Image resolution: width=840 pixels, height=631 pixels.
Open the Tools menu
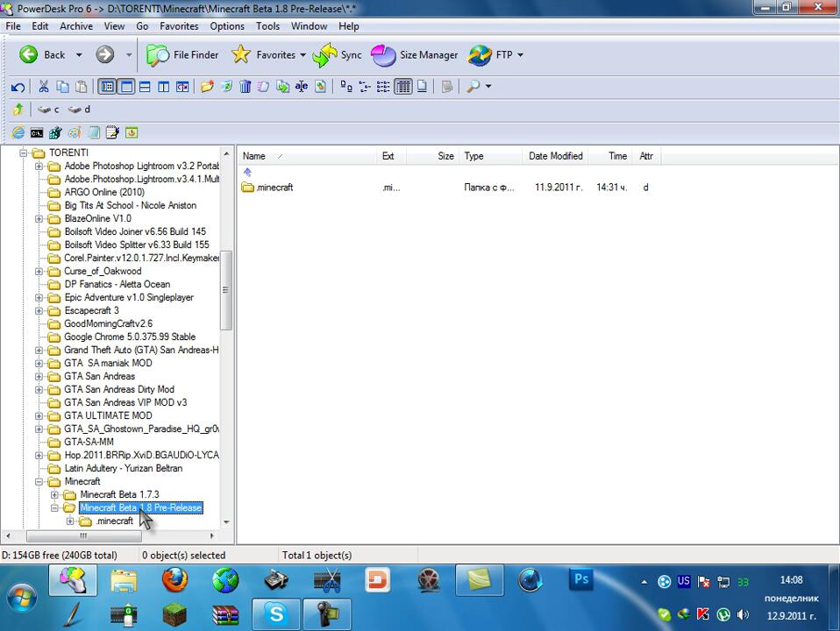[267, 26]
